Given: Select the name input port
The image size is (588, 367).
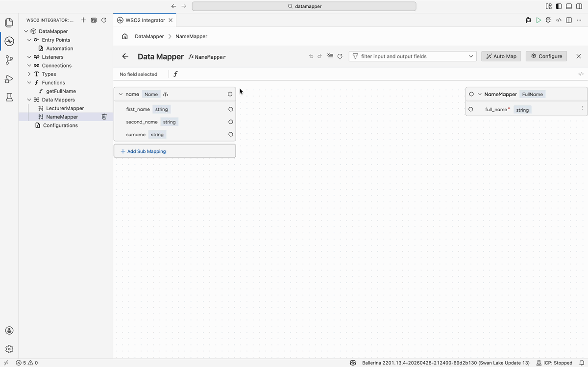Looking at the screenshot, I should [x=230, y=94].
